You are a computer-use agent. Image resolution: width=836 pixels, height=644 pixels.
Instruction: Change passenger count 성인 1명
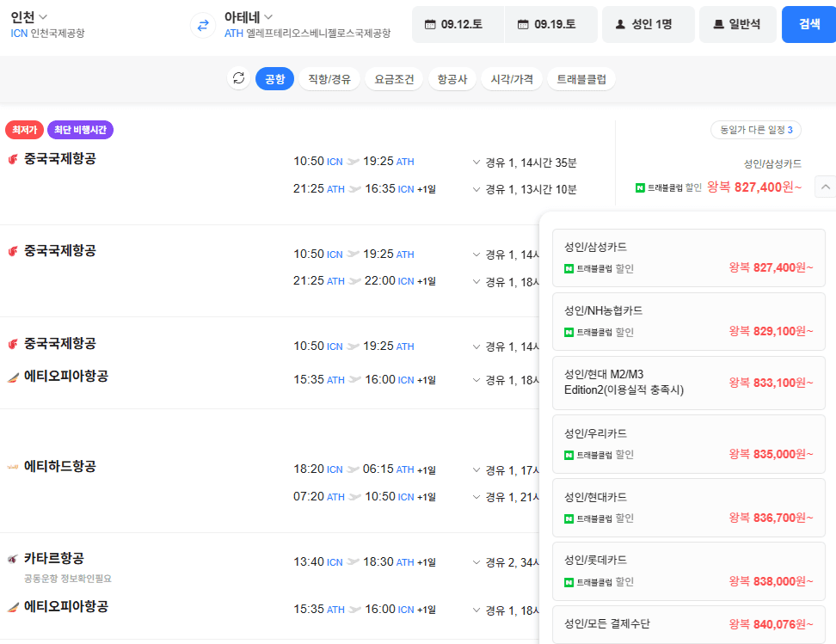tap(649, 25)
